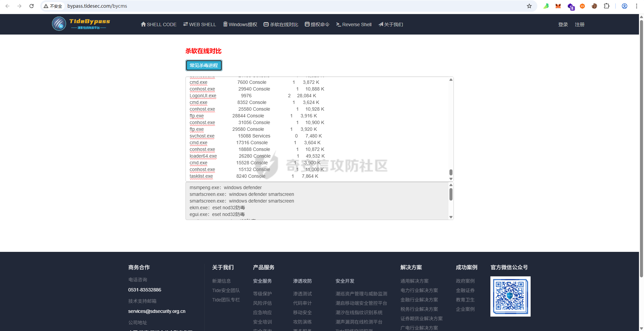Click the official WeChat QR code

(x=510, y=296)
